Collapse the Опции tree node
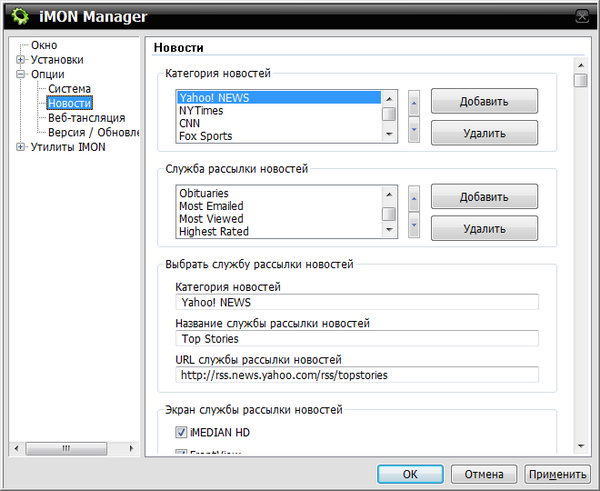Screen dimensions: 600x491 click(20, 74)
